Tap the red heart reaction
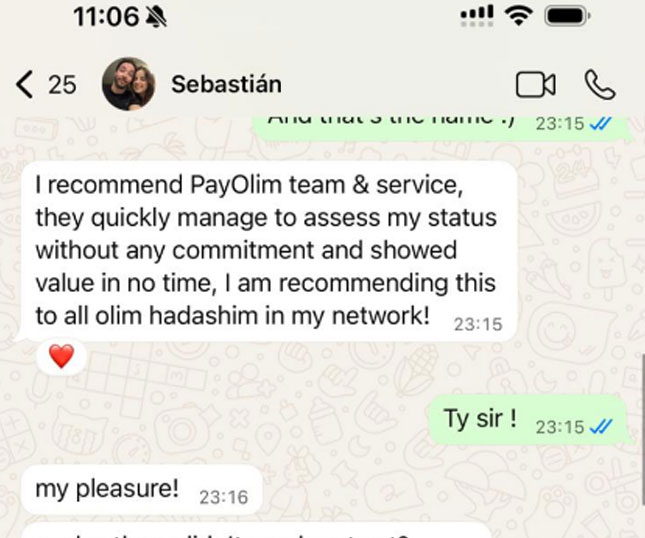 tap(61, 356)
